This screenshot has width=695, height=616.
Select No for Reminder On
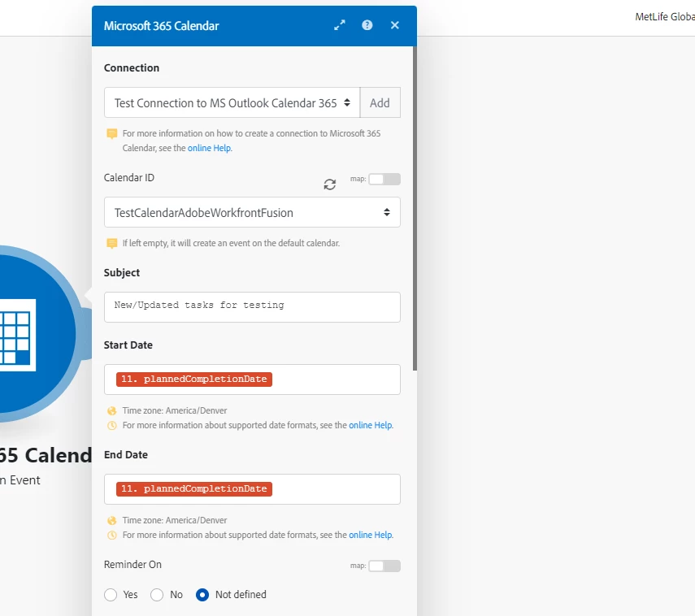click(157, 595)
